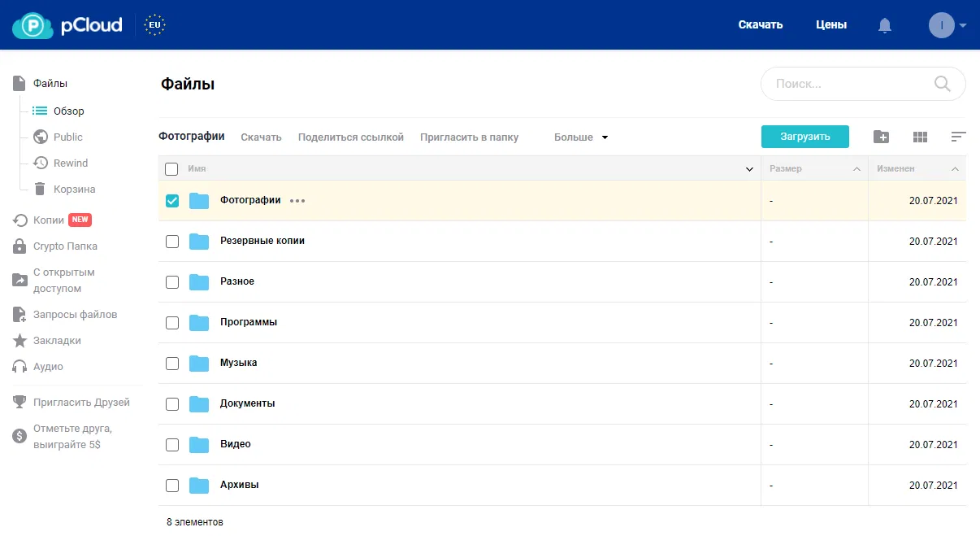This screenshot has width=980, height=536.
Task: Click the 8 элементов count text
Action: coord(195,521)
